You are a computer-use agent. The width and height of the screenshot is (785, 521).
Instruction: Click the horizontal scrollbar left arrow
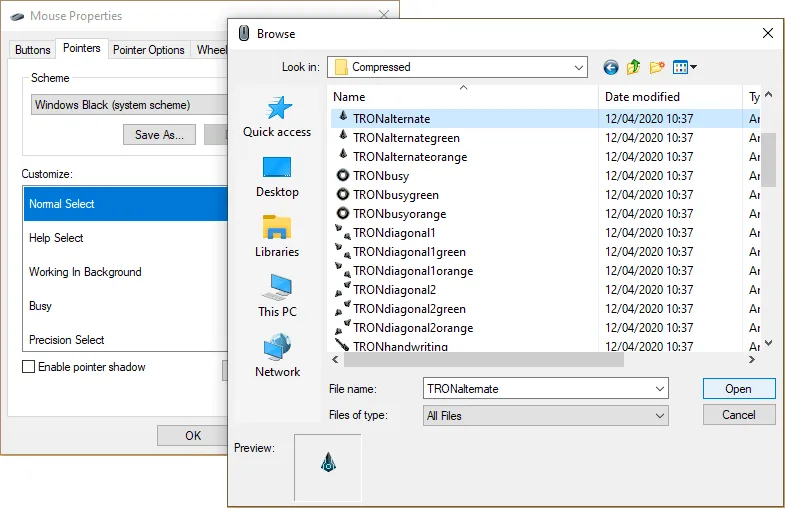pos(335,359)
